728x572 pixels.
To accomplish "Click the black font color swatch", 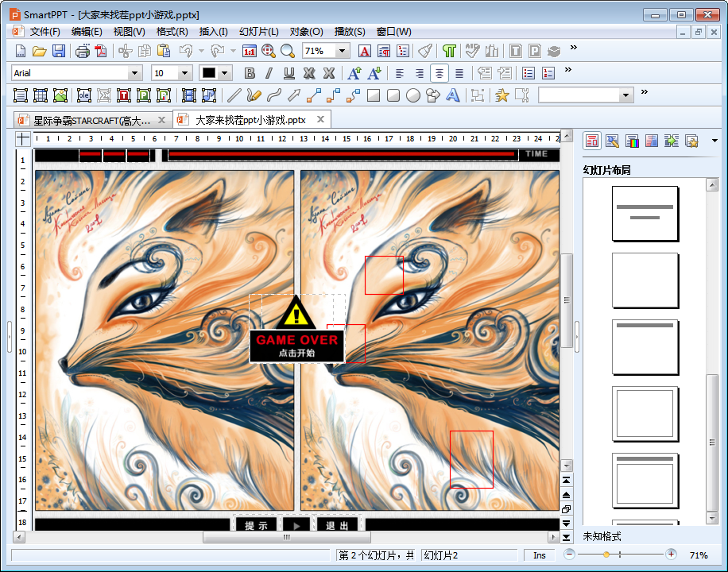I will click(x=209, y=73).
